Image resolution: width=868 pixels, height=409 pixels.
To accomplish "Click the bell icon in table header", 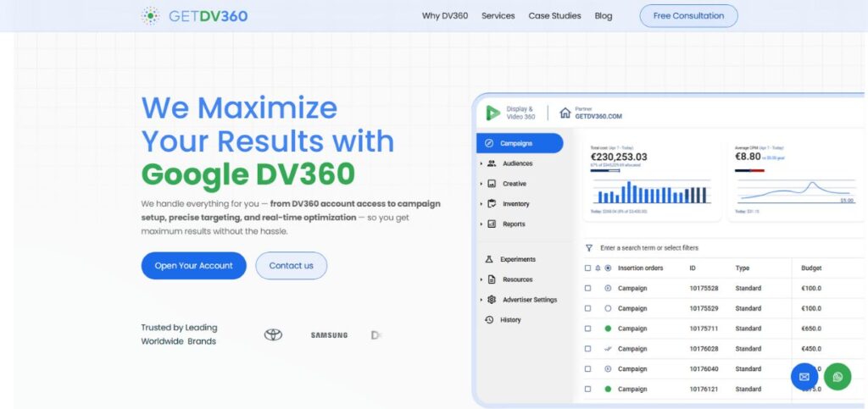I will pos(598,268).
